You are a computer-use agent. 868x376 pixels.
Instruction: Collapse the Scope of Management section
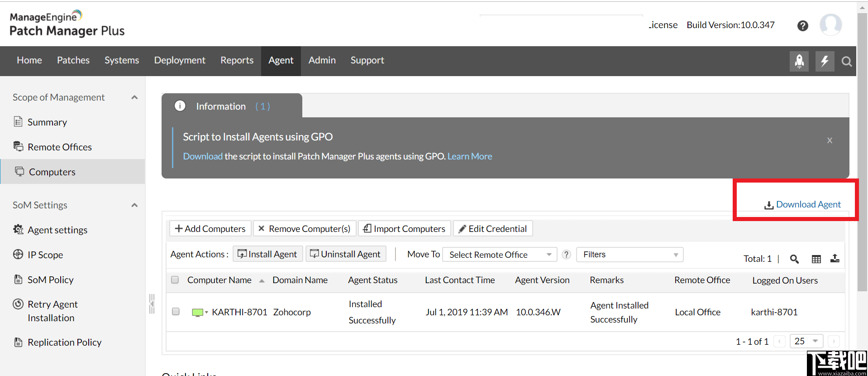click(x=134, y=97)
